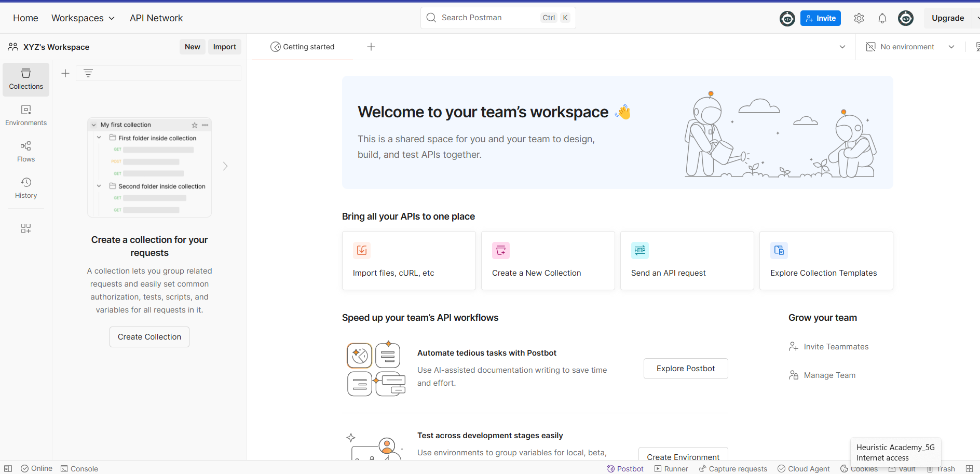The width and height of the screenshot is (980, 474).
Task: Open the Flows sidebar tab
Action: [26, 152]
